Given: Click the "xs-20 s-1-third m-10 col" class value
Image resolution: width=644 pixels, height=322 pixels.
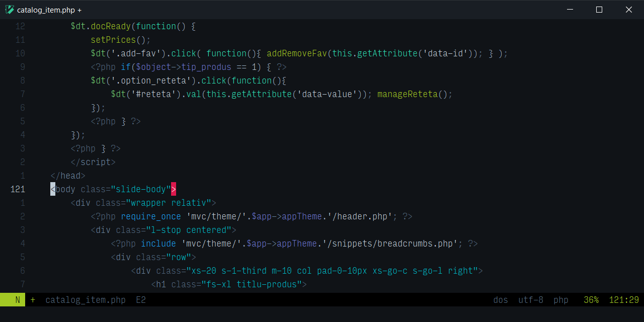Looking at the screenshot, I should [332, 271].
